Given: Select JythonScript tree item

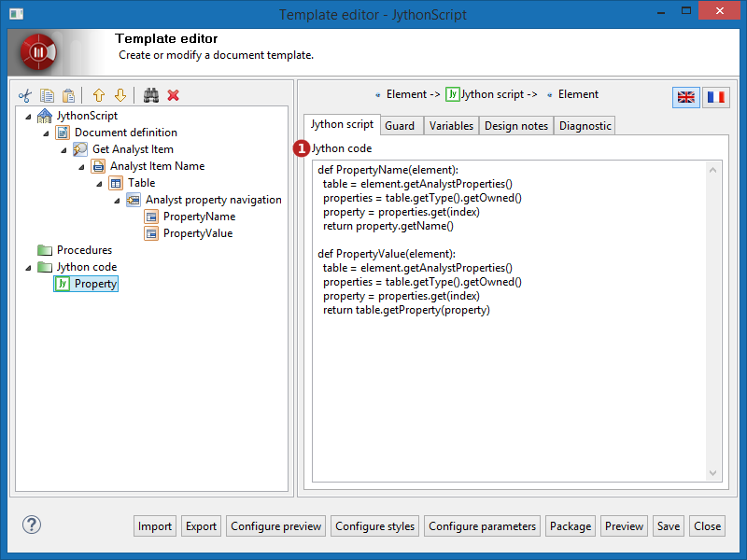Looking at the screenshot, I should click(87, 116).
